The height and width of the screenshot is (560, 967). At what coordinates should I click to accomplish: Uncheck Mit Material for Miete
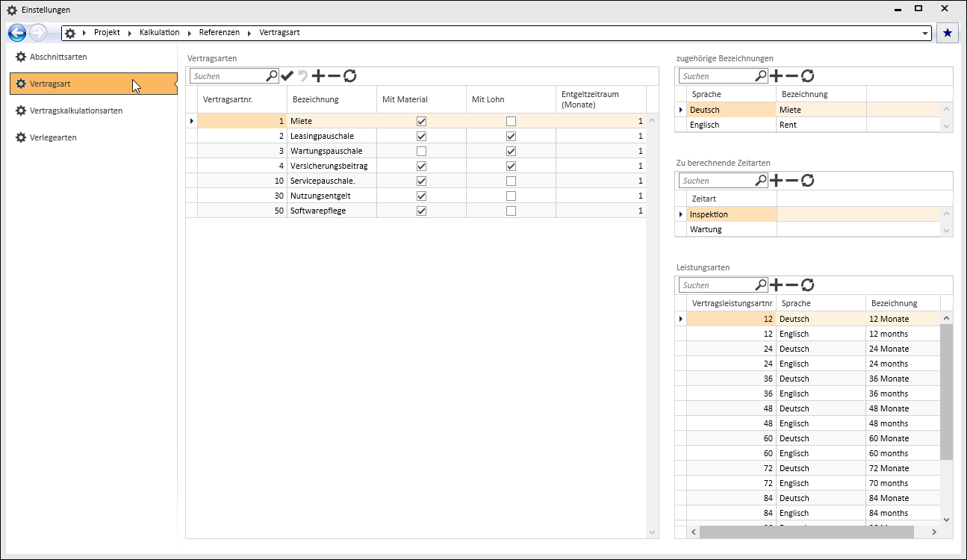421,121
